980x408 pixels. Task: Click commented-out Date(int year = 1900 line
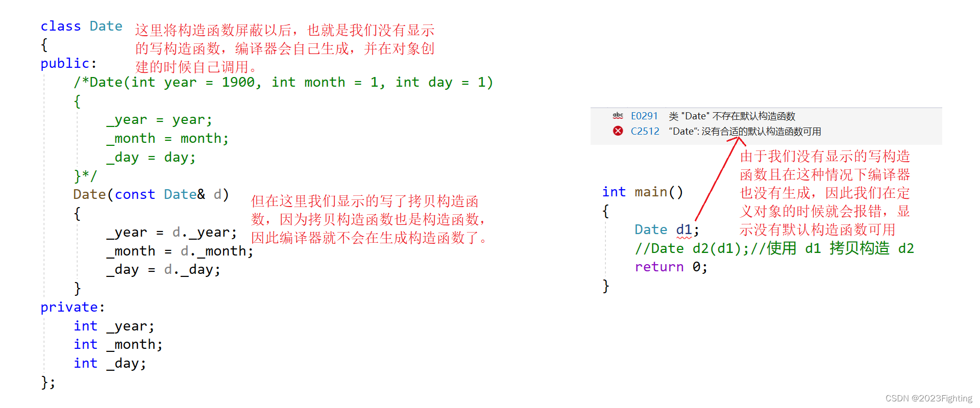click(283, 83)
